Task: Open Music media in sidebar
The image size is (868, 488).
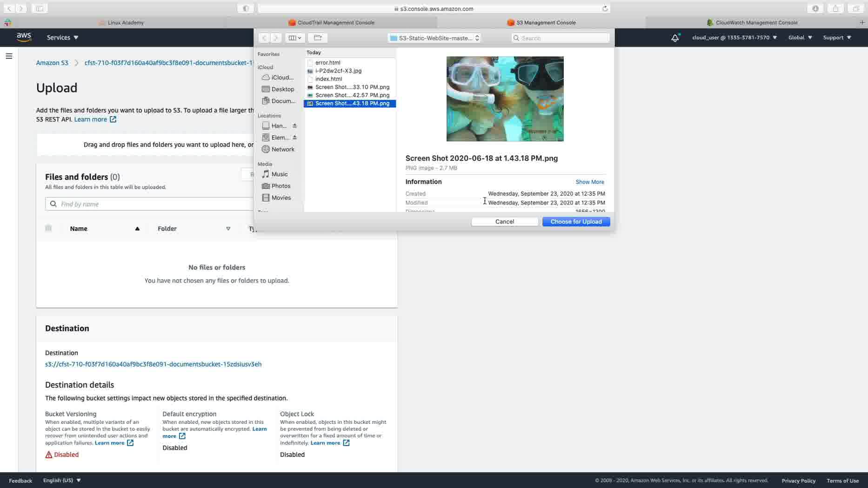Action: click(275, 174)
